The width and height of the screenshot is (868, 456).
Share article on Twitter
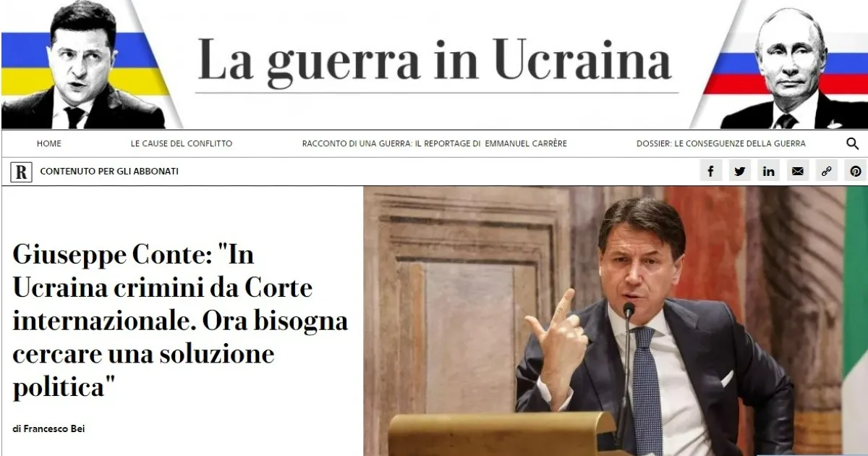(x=739, y=171)
